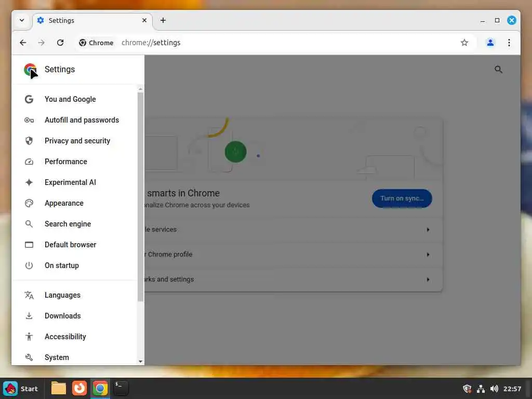
Task: Open a new tab with plus button
Action: coord(163,20)
